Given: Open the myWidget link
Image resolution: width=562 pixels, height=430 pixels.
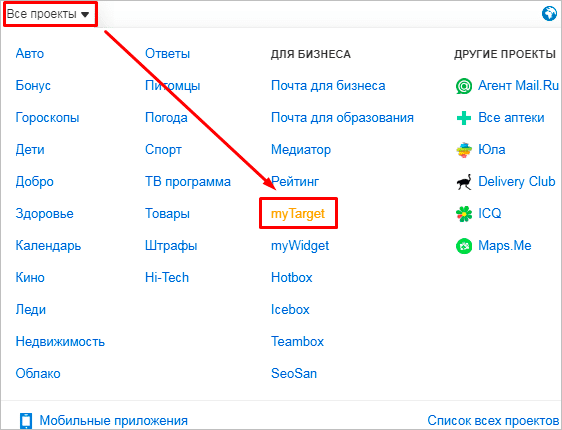Looking at the screenshot, I should point(300,246).
